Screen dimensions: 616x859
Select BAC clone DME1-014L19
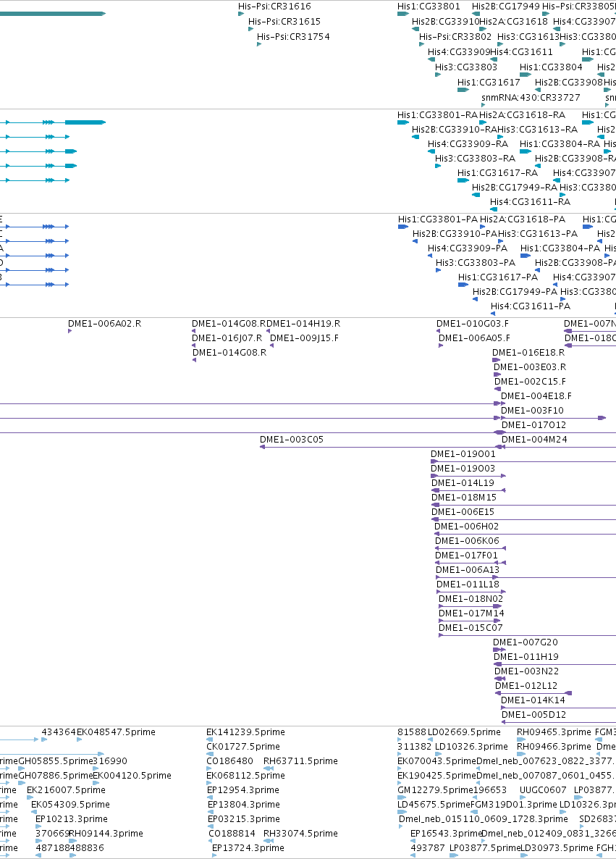coord(463,483)
